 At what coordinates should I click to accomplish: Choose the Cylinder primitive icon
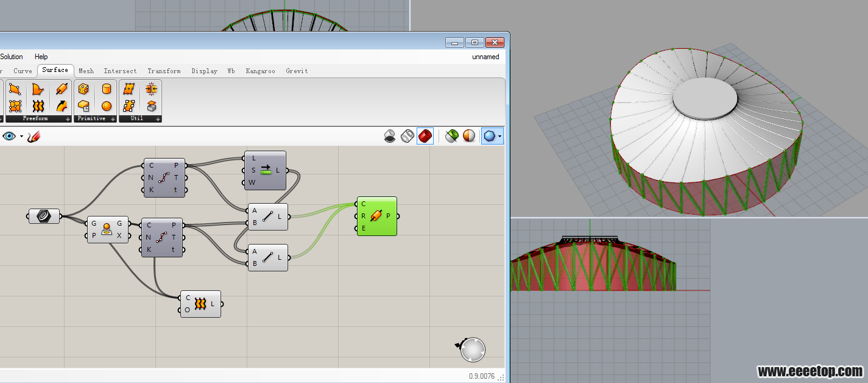pyautogui.click(x=107, y=90)
